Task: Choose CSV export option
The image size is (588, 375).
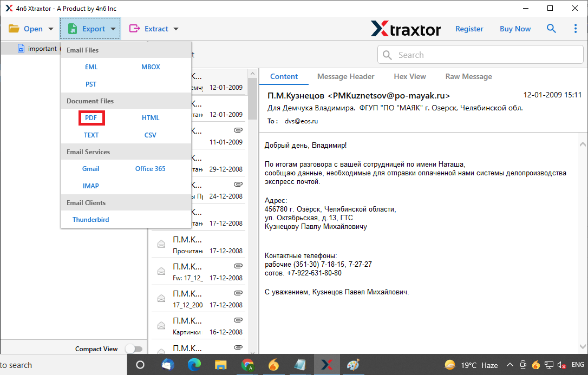Action: 151,135
